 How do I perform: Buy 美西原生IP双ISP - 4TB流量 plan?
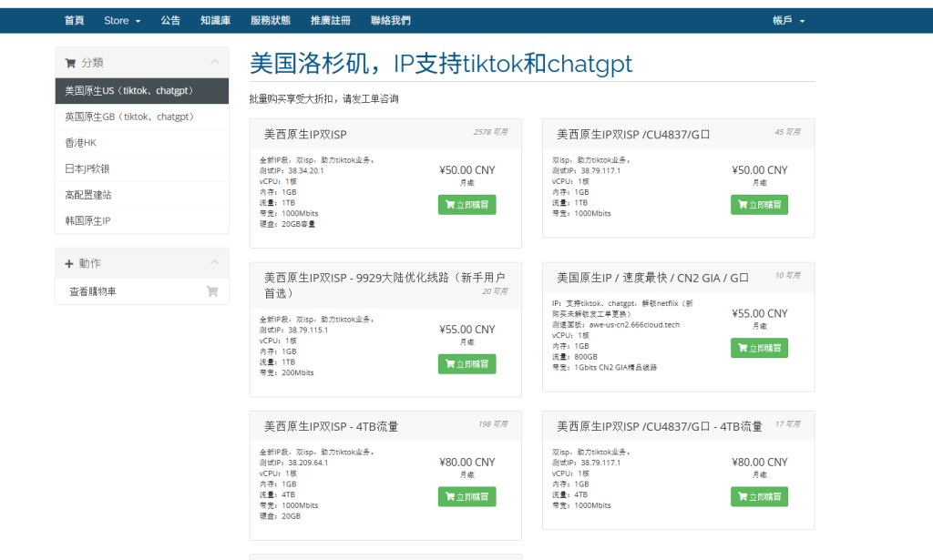click(x=467, y=496)
